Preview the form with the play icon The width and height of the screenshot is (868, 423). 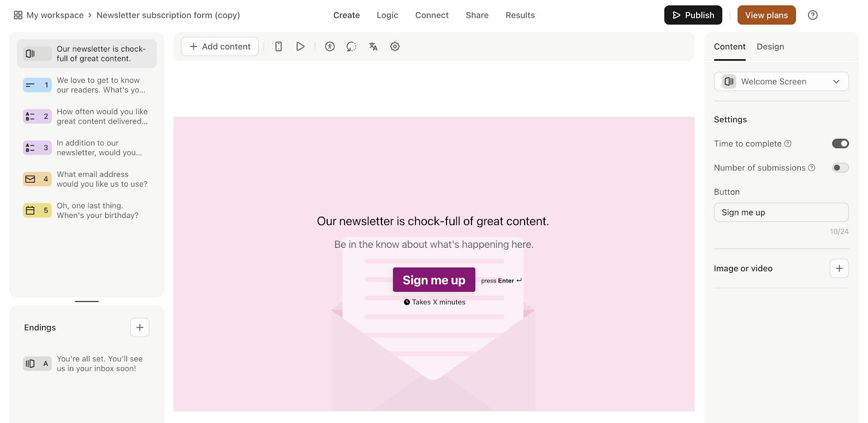pyautogui.click(x=300, y=46)
